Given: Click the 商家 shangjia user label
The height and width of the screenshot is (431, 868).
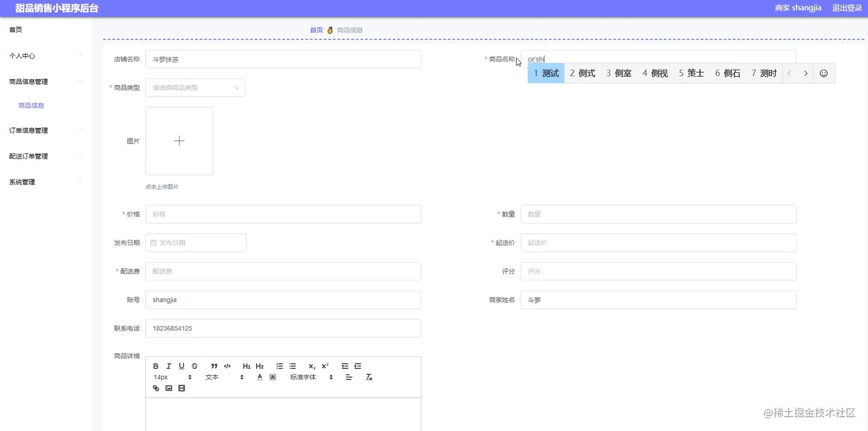Looking at the screenshot, I should (x=798, y=8).
